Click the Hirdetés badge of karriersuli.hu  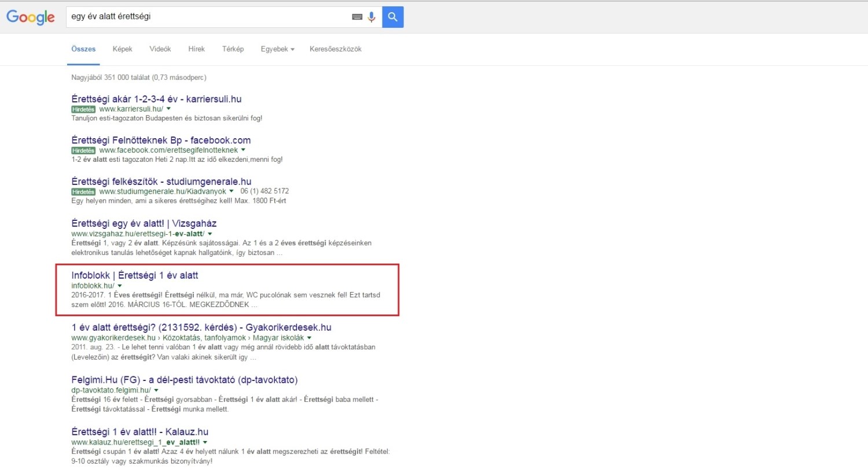coord(83,109)
